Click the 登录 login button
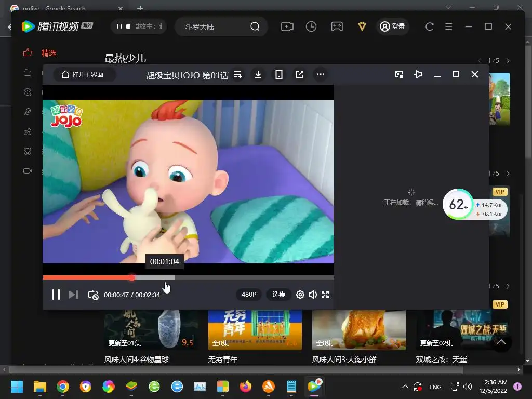532x399 pixels. [x=392, y=26]
